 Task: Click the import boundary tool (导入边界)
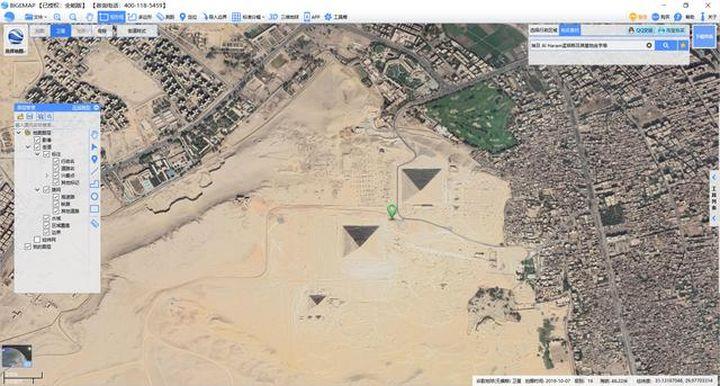coord(215,17)
